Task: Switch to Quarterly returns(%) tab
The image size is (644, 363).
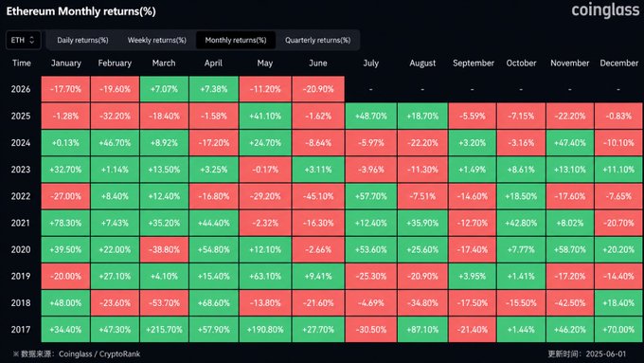Action: [317, 40]
